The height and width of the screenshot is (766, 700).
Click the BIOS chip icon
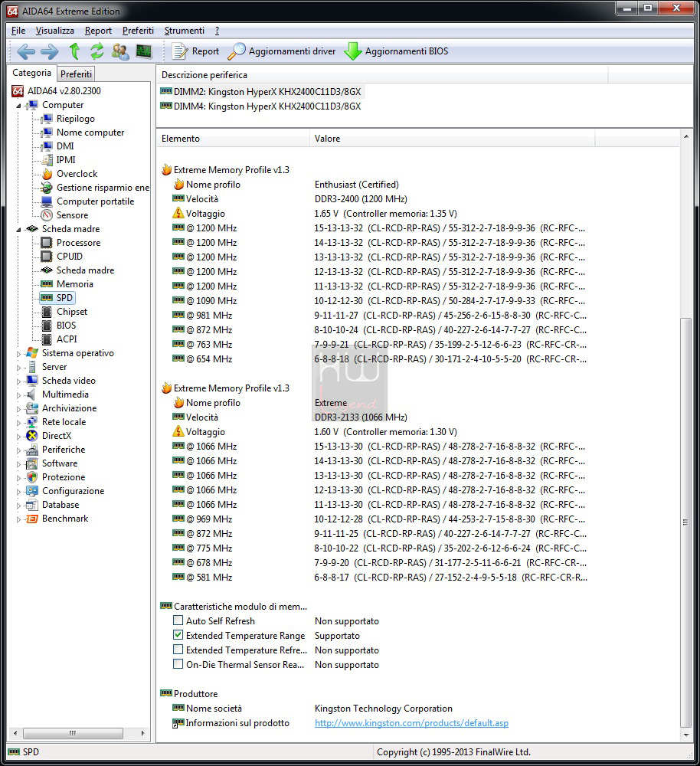click(47, 326)
